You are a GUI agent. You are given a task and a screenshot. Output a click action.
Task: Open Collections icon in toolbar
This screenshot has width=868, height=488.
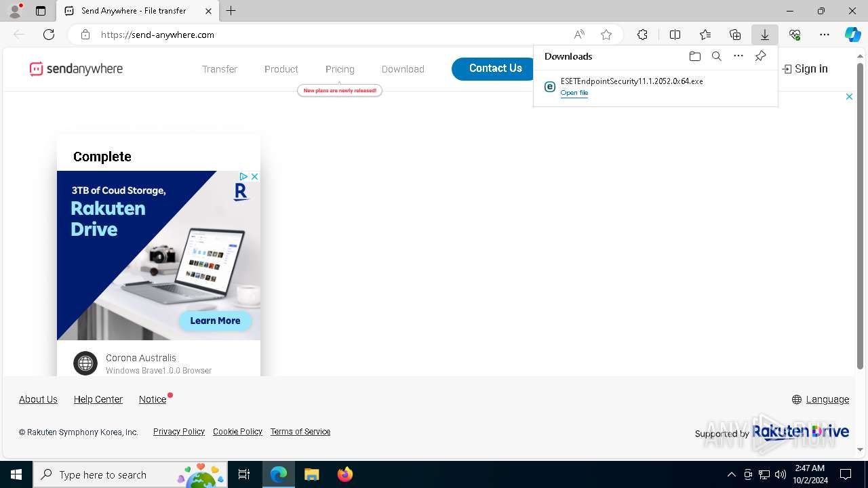coord(735,35)
